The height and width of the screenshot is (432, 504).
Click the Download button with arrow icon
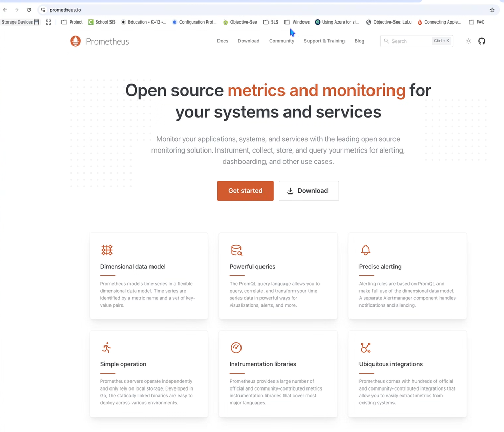click(309, 190)
